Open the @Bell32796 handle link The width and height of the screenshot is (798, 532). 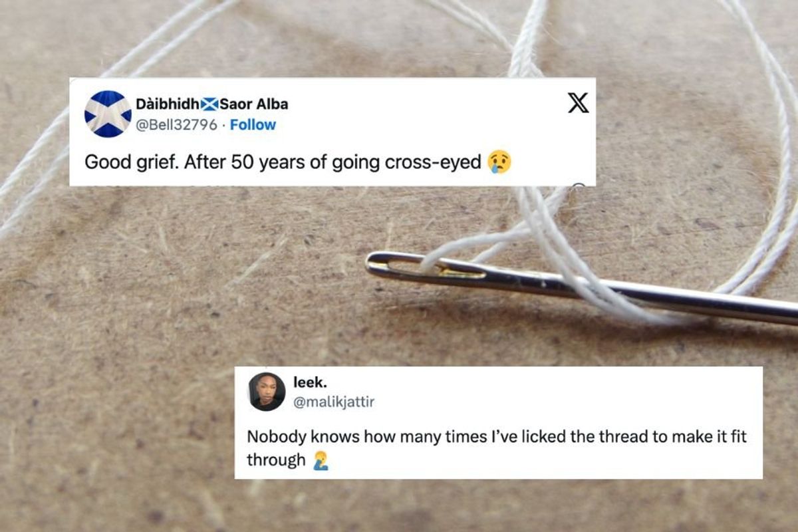point(176,124)
